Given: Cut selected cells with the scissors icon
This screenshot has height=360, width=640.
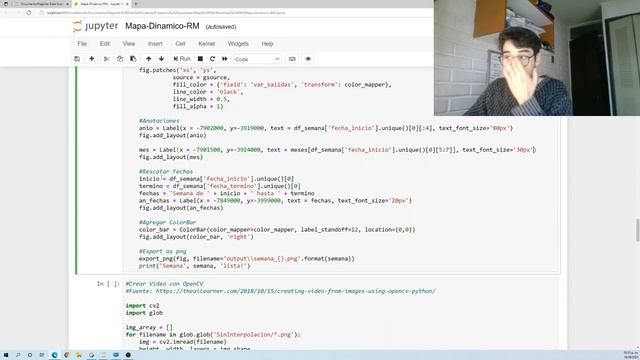Looking at the screenshot, I should 107,59.
